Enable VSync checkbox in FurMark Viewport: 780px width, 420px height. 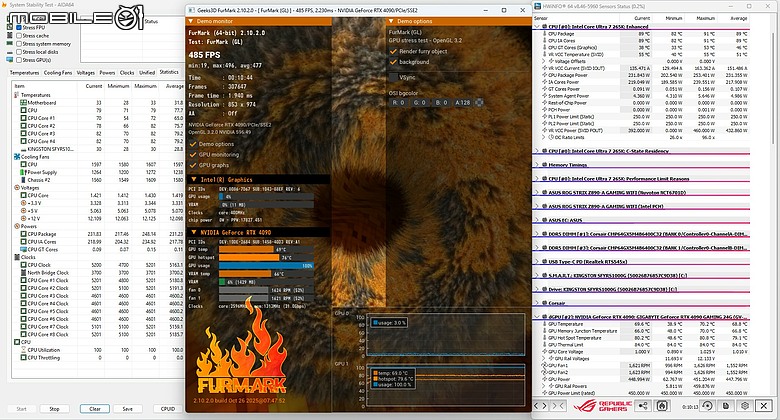[x=393, y=77]
